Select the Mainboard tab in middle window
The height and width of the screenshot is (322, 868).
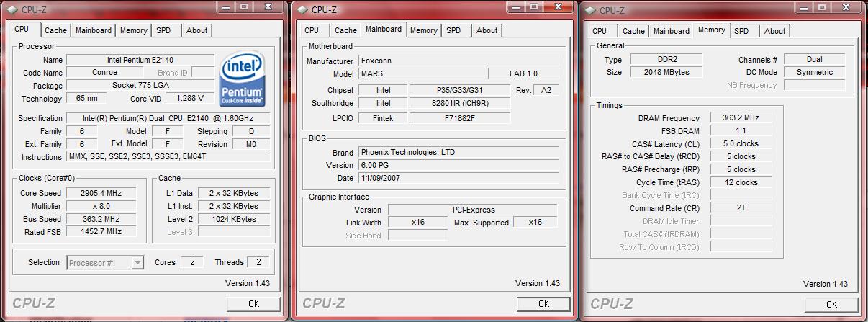click(383, 29)
